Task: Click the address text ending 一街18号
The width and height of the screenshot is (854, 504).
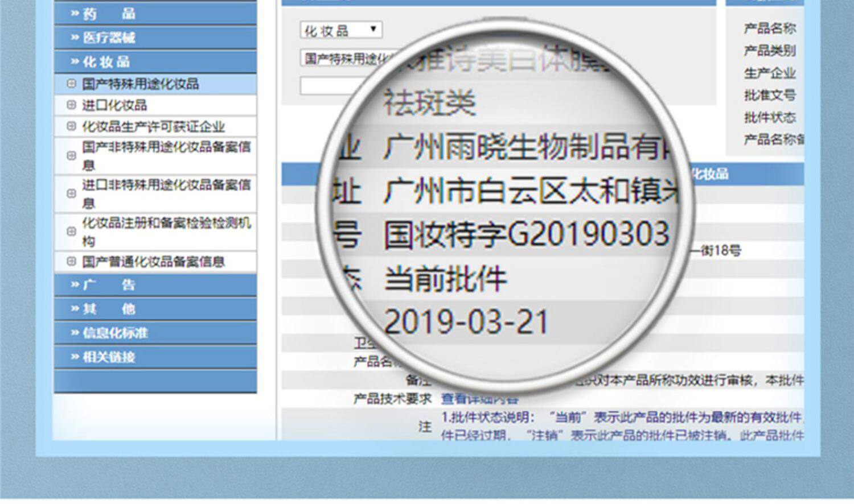Action: pyautogui.click(x=716, y=250)
